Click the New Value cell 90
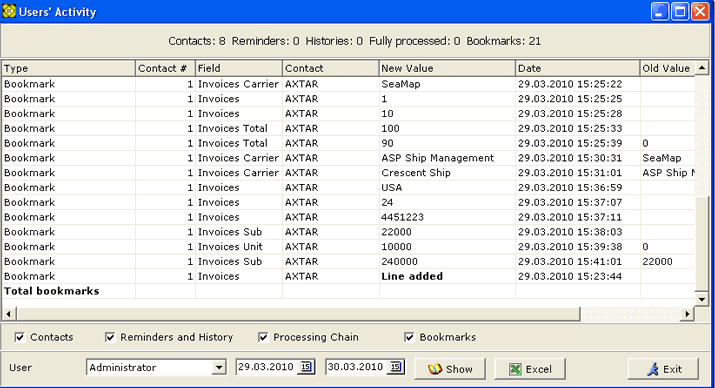This screenshot has height=388, width=715. coord(447,143)
